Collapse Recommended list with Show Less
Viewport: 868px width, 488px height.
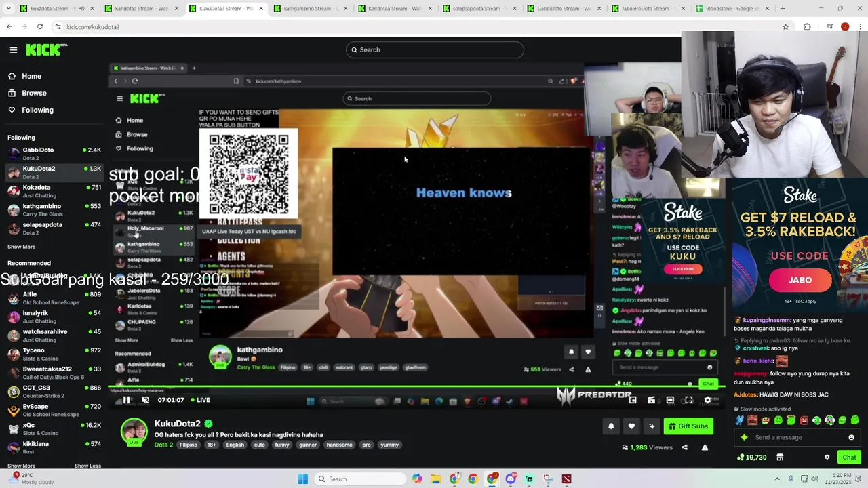coord(87,466)
